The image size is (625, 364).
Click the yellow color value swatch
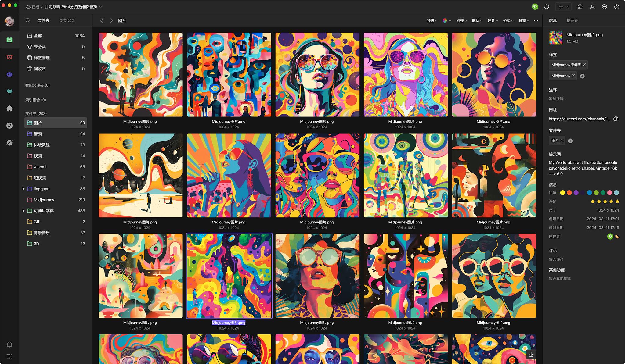tap(562, 193)
